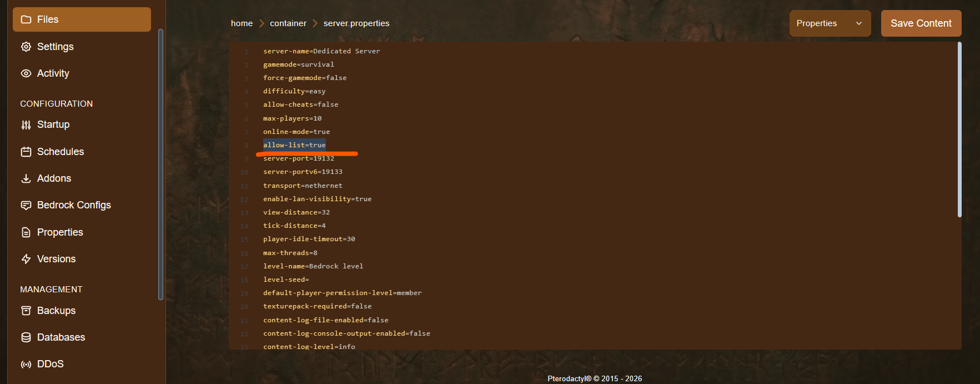Click the Properties document icon
This screenshot has width=980, height=384.
click(26, 232)
